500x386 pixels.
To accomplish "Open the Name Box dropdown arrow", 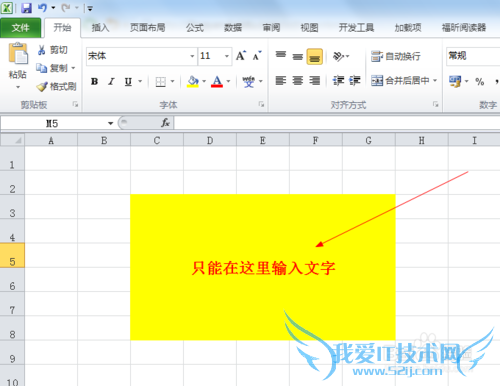I will point(110,123).
